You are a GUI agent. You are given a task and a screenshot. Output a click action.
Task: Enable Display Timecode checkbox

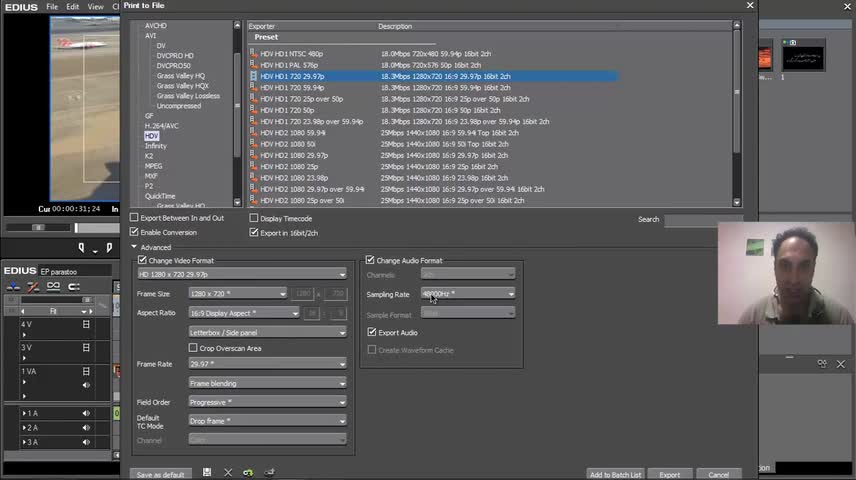[x=254, y=218]
